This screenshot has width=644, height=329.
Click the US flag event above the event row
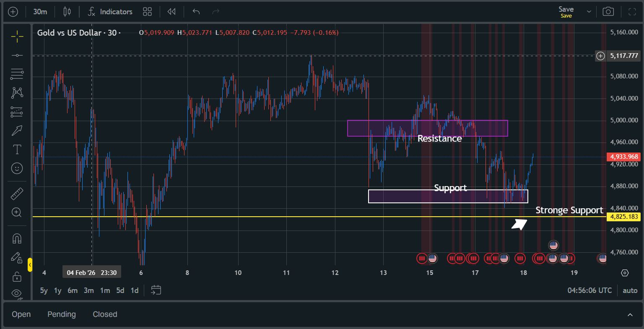[553, 245]
